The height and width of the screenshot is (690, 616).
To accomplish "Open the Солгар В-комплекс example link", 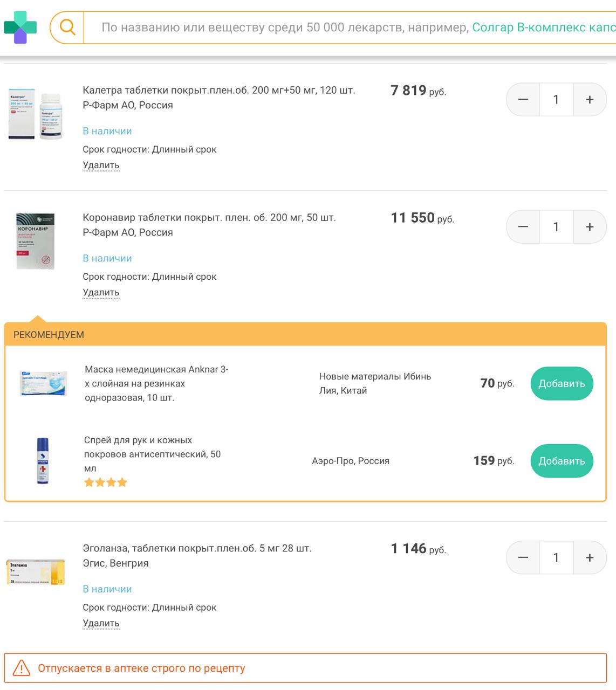I will [x=543, y=27].
